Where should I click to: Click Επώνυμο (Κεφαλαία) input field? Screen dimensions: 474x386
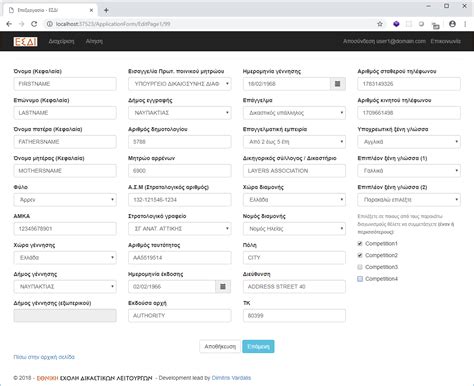(x=65, y=113)
